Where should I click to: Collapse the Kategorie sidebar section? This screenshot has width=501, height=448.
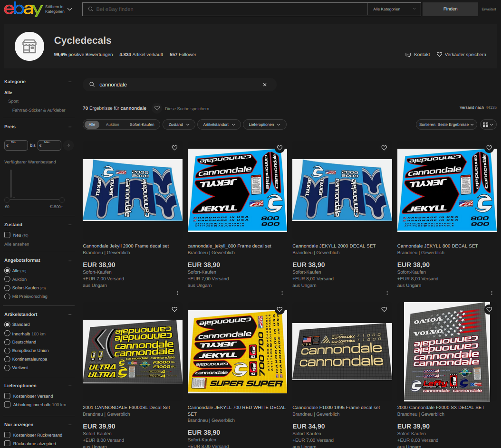70,82
